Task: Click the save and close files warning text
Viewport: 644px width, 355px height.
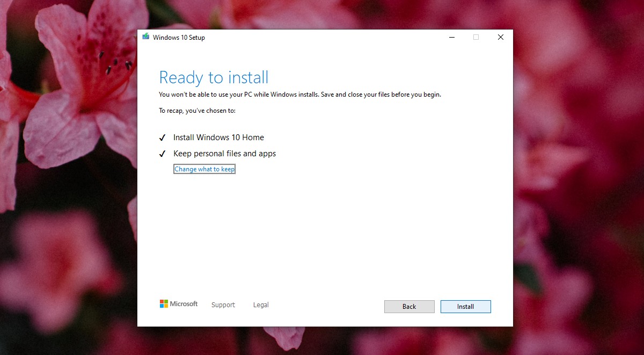Action: pyautogui.click(x=299, y=94)
